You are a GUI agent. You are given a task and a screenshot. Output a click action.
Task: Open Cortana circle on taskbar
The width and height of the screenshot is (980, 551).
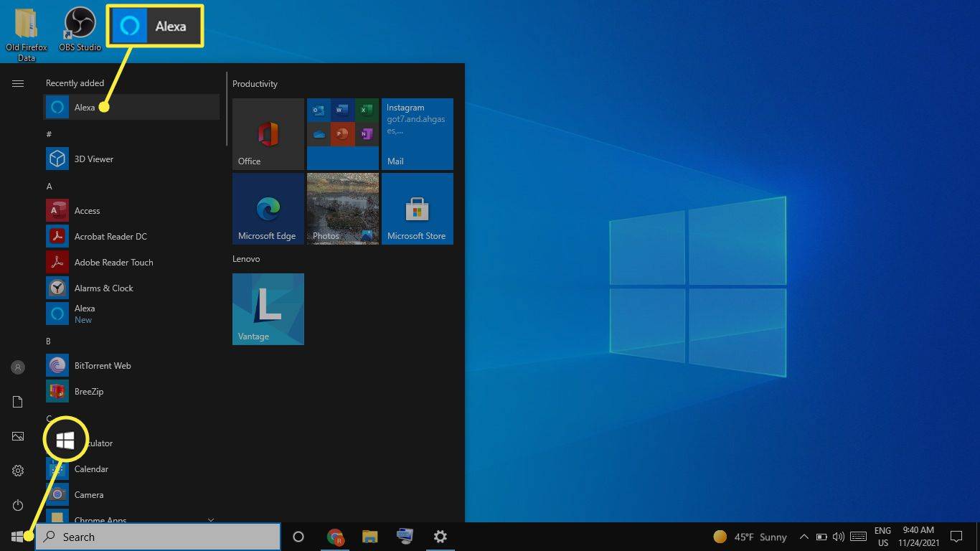click(x=298, y=537)
